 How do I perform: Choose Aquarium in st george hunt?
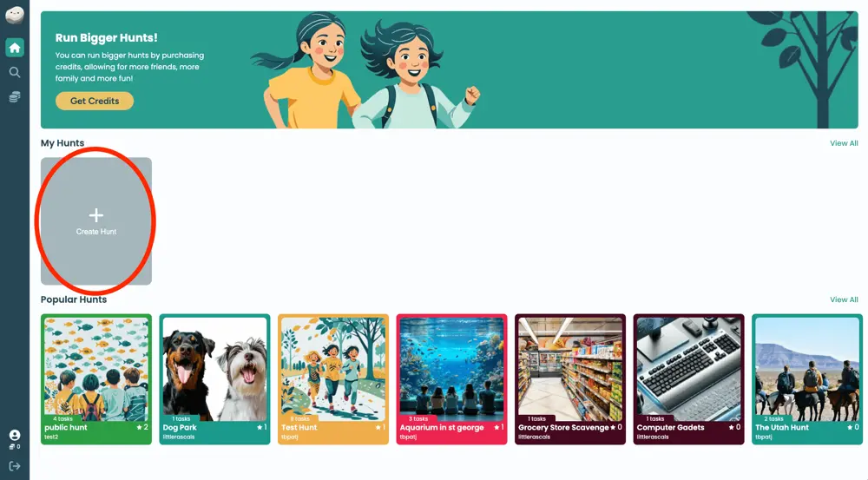[451, 379]
